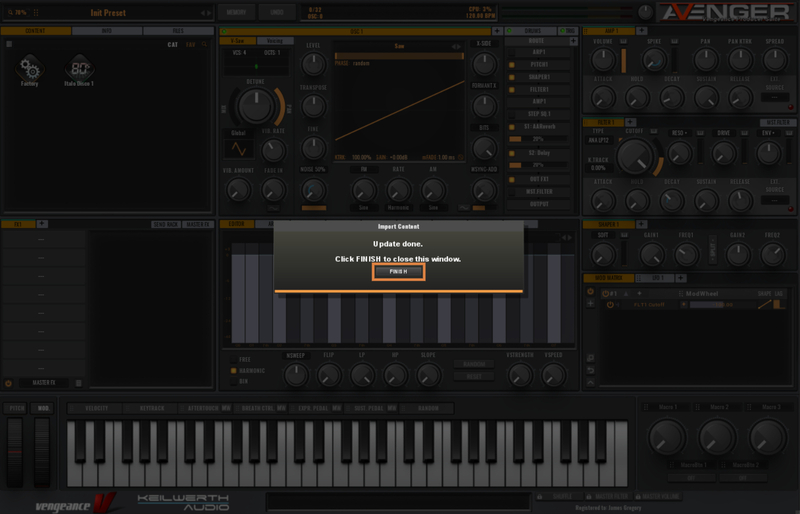Screen dimensions: 800x514
Task: Click the MOD wheel slider beside keyboard
Action: coord(42,440)
